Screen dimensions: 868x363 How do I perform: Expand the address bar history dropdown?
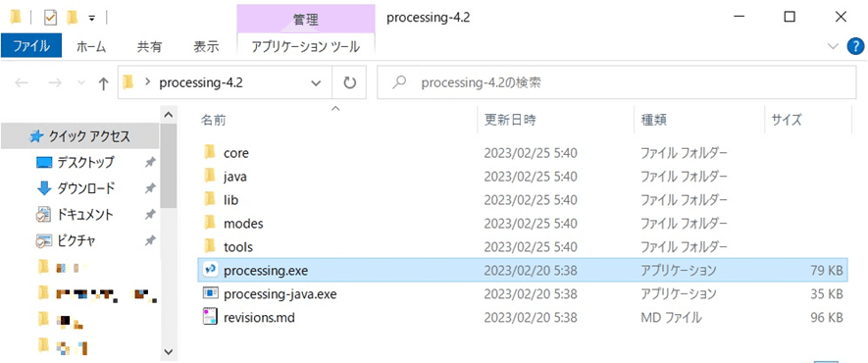[x=316, y=83]
